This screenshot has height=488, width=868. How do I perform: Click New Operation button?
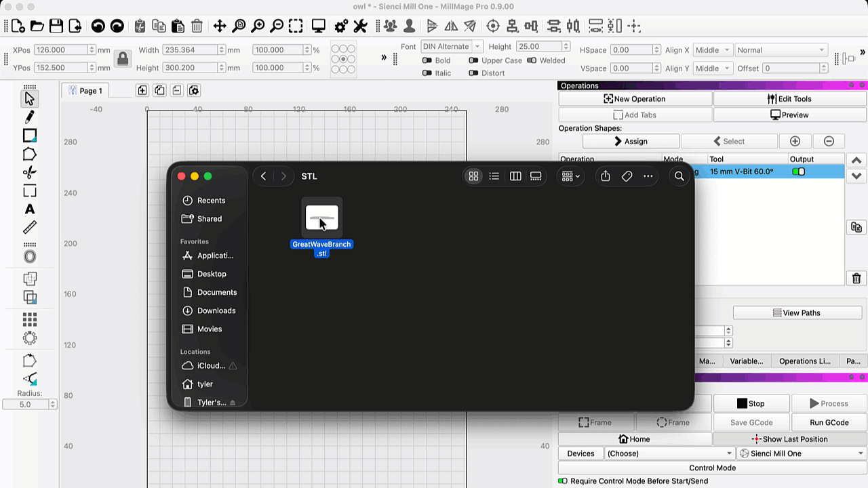click(x=635, y=99)
